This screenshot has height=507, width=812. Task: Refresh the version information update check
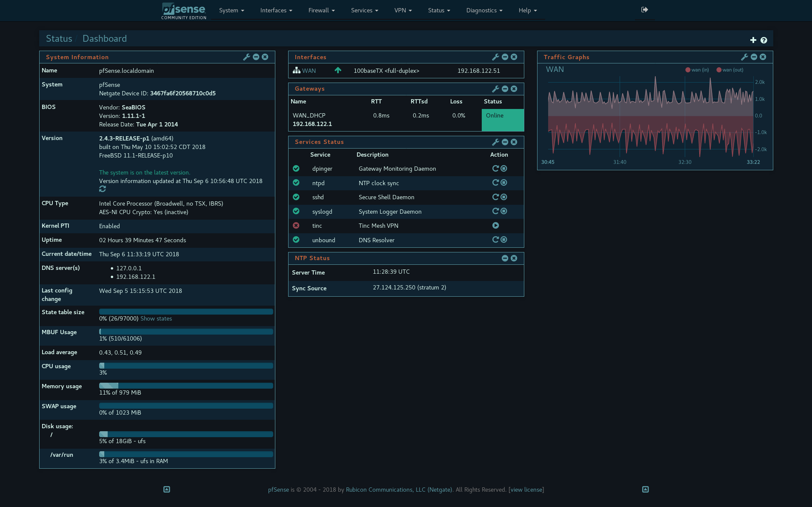pyautogui.click(x=103, y=189)
